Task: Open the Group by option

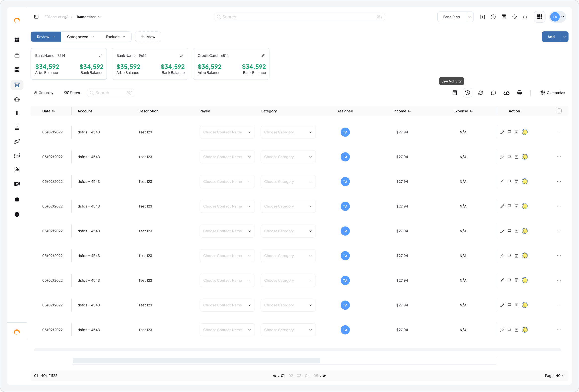Action: pos(44,93)
